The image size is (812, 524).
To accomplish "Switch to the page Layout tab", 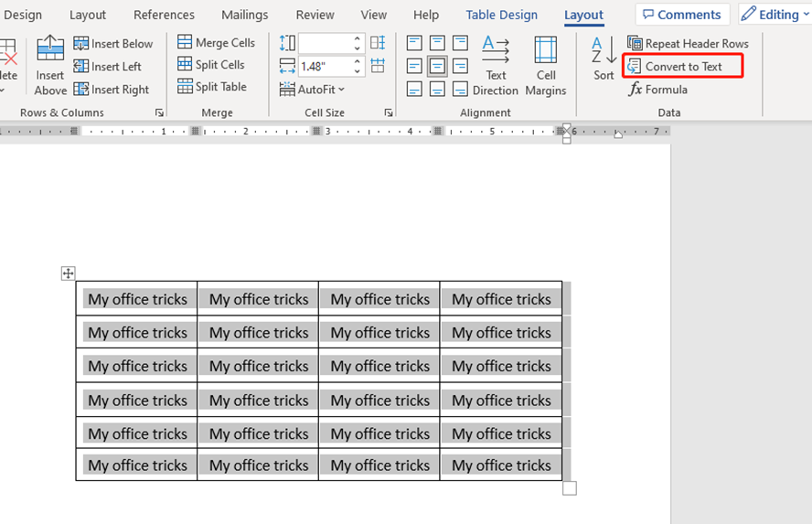I will 88,15.
